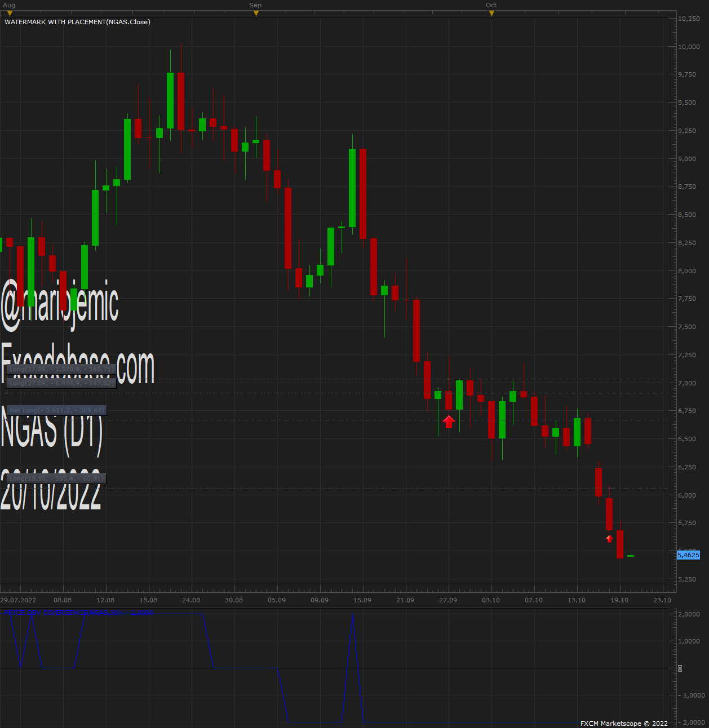The height and width of the screenshot is (728, 709).
Task: Click the 29.07.2022 date axis label
Action: point(18,600)
